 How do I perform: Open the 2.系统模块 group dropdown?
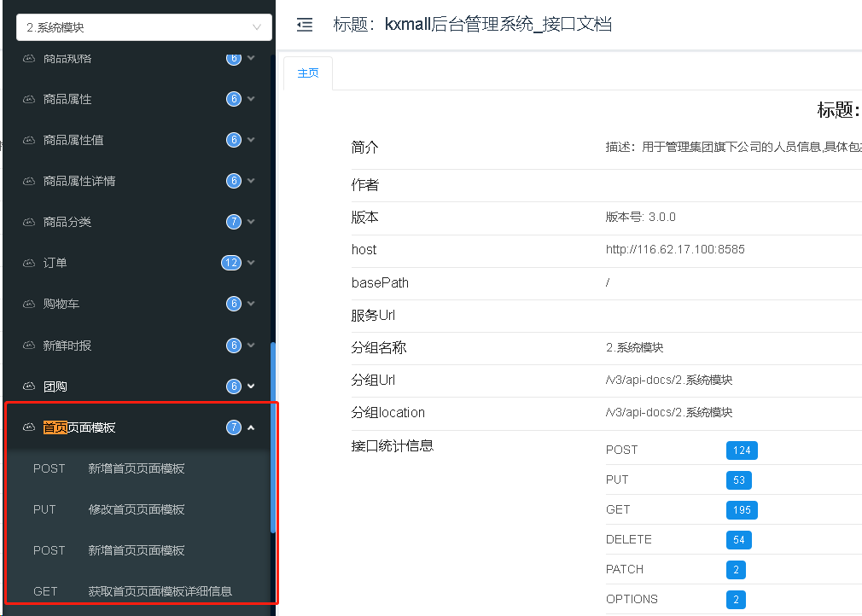[x=143, y=27]
